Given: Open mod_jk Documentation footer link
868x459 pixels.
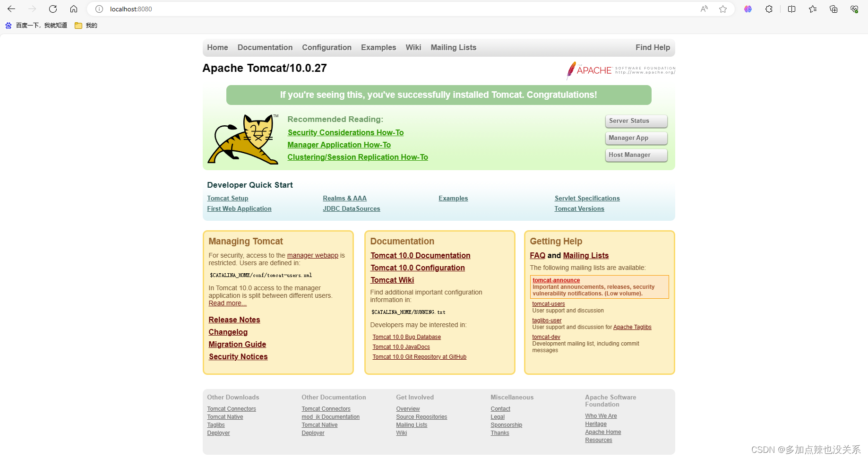Looking at the screenshot, I should point(331,417).
